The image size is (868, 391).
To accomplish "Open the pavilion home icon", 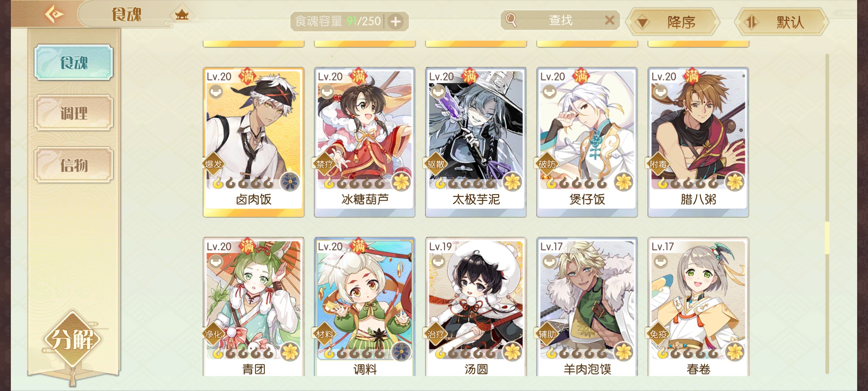I will click(182, 15).
